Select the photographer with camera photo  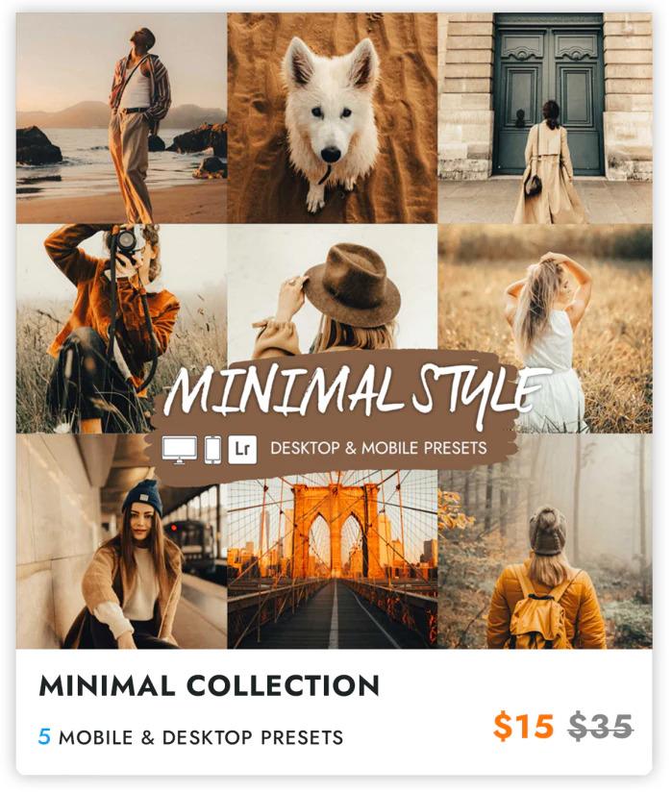click(121, 328)
